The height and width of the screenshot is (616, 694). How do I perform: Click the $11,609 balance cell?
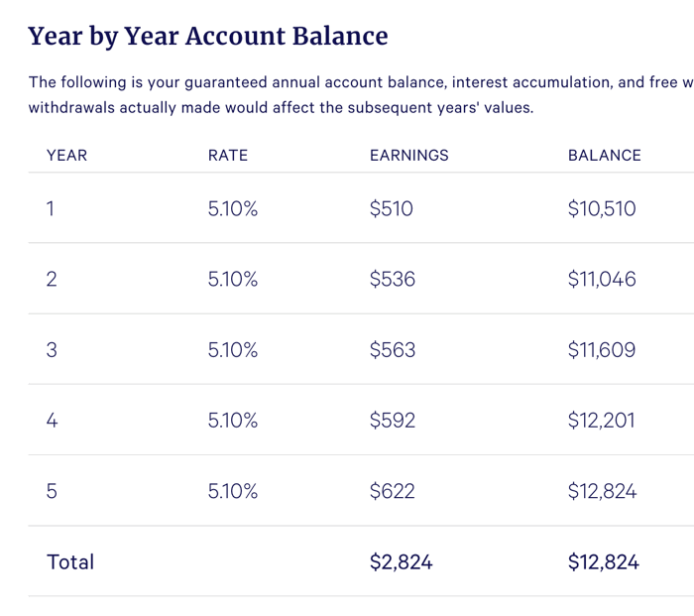coord(602,350)
